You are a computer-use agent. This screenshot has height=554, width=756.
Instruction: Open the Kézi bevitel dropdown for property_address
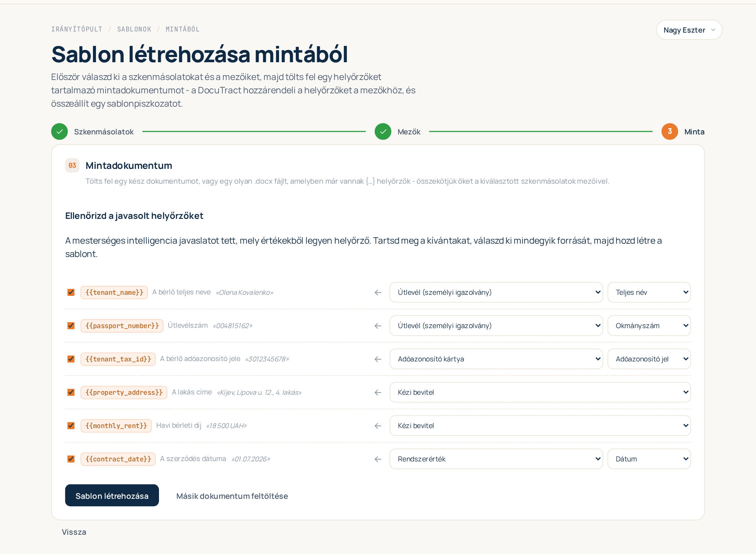click(540, 393)
